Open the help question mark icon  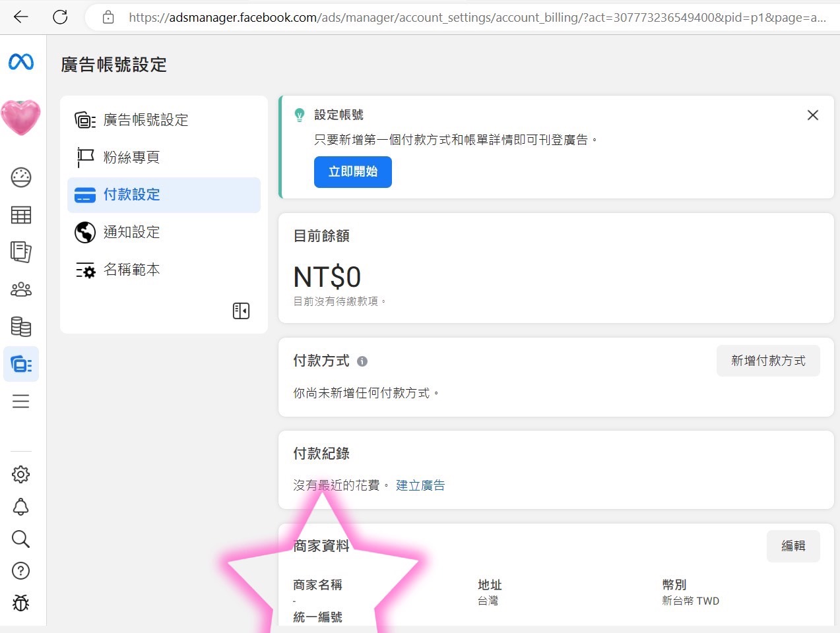click(x=21, y=571)
